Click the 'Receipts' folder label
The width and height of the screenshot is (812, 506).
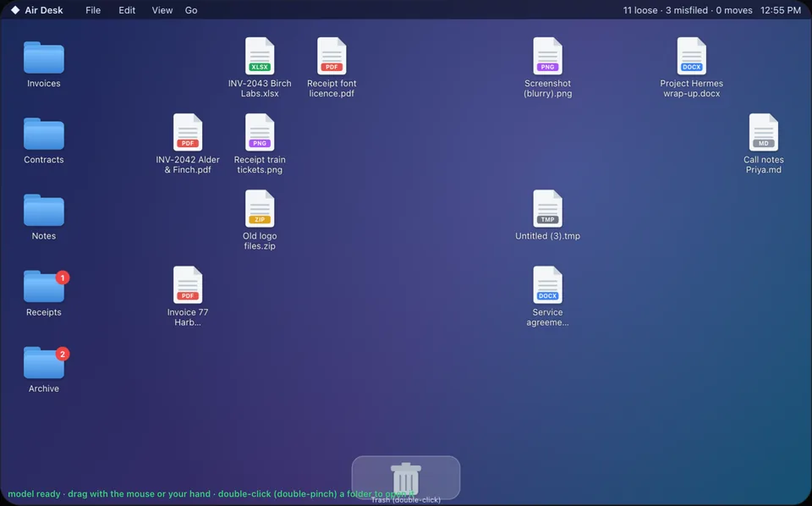(x=43, y=312)
